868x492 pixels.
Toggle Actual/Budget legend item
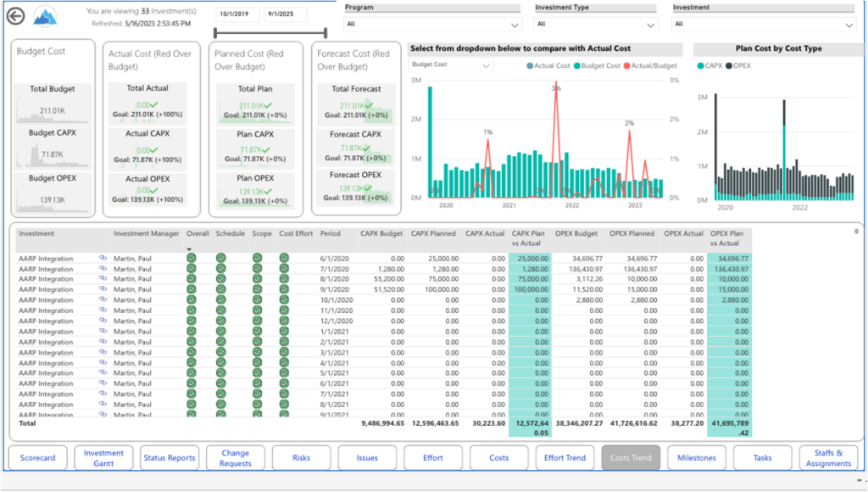coord(650,65)
